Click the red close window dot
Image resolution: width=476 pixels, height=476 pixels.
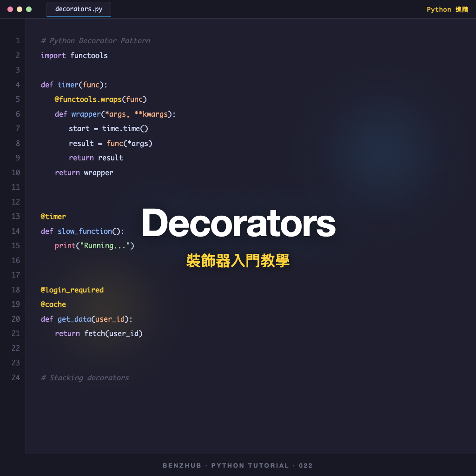pyautogui.click(x=10, y=9)
